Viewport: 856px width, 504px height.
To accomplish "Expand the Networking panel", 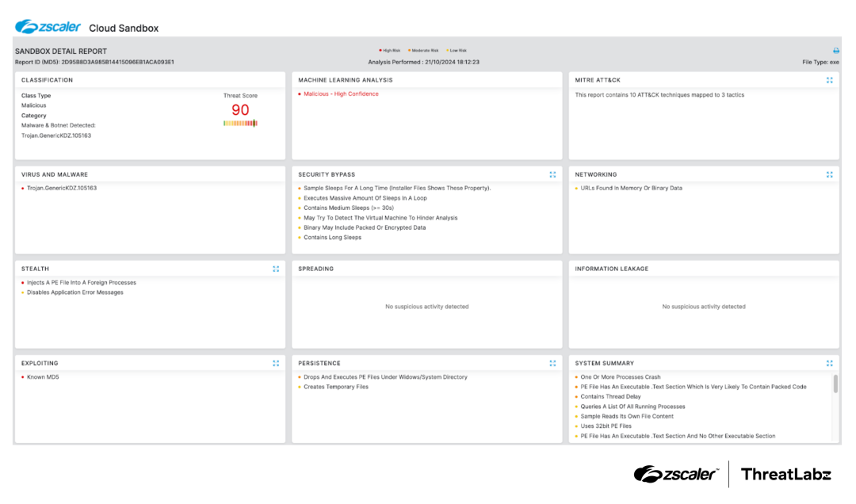I will (829, 174).
